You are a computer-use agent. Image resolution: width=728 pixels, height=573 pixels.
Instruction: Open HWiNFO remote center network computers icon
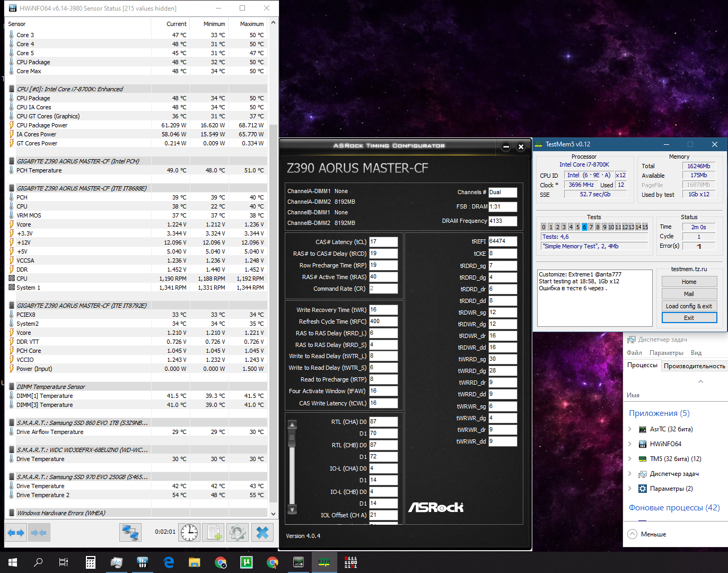click(x=130, y=532)
